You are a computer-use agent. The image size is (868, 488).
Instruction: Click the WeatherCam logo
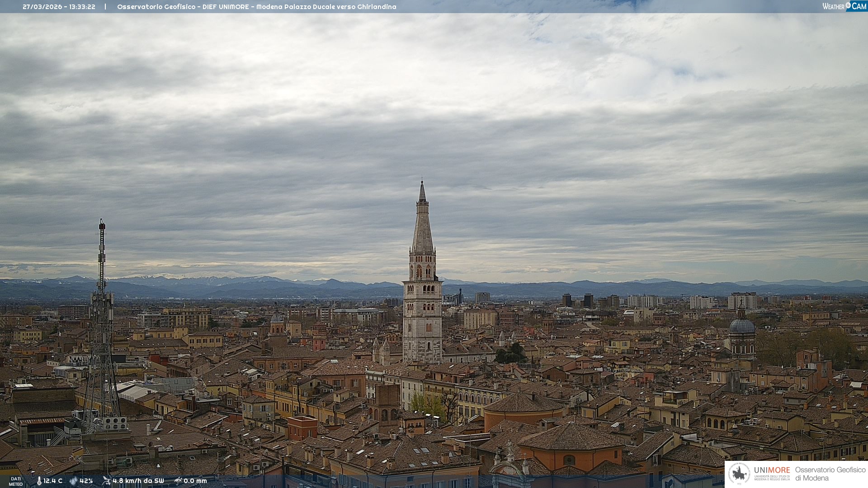point(844,6)
